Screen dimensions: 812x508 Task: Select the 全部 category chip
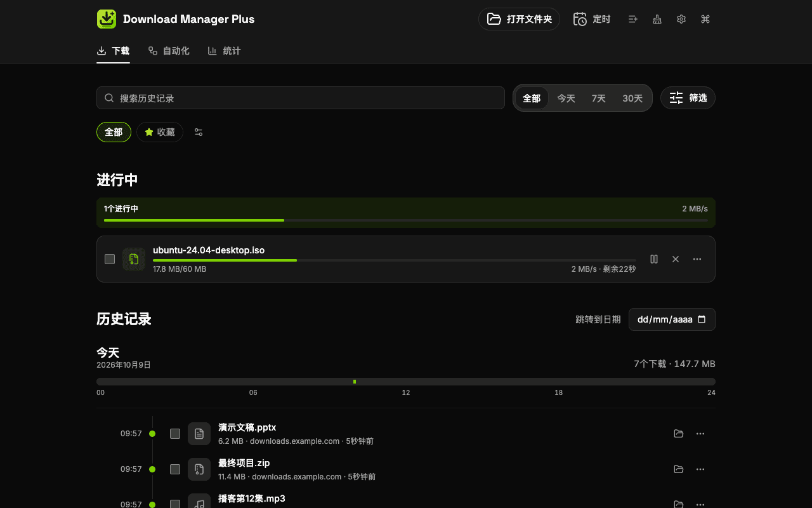[114, 132]
